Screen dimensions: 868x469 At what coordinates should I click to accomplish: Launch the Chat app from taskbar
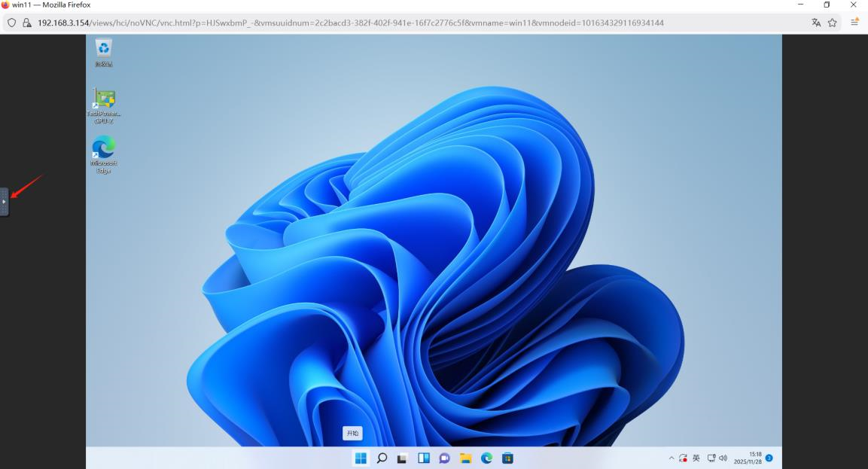coord(444,458)
